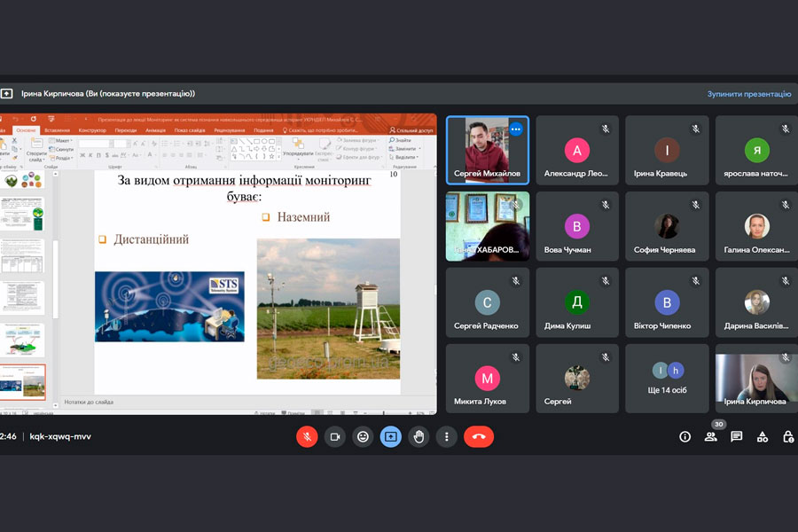
Task: Open 'Ефекти для фігур' dropdown
Action: (359, 157)
